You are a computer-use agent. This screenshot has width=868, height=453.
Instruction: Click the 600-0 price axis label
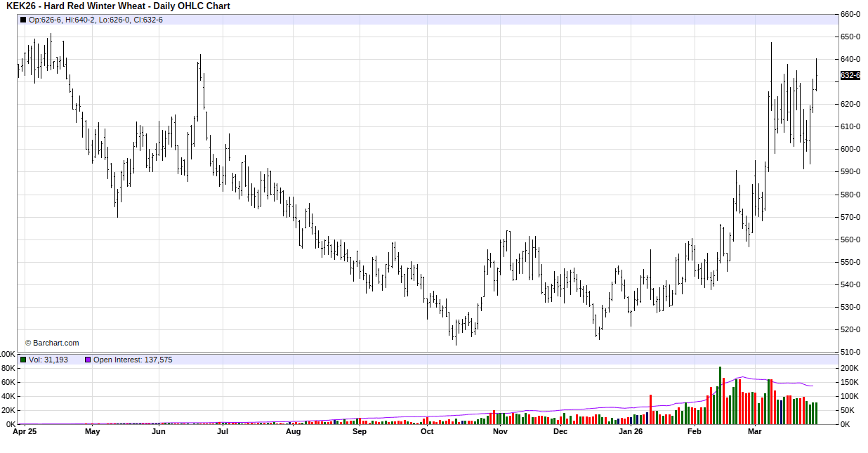click(x=850, y=149)
